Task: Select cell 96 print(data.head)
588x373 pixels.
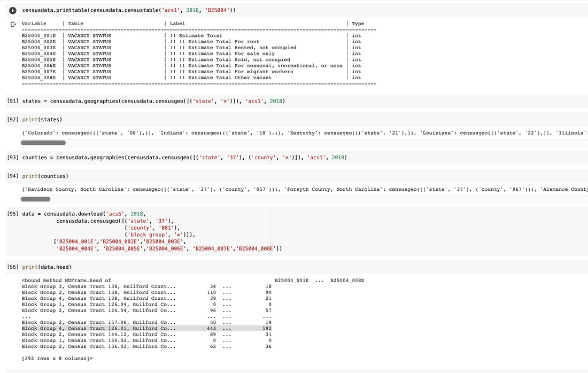Action: 296,267
